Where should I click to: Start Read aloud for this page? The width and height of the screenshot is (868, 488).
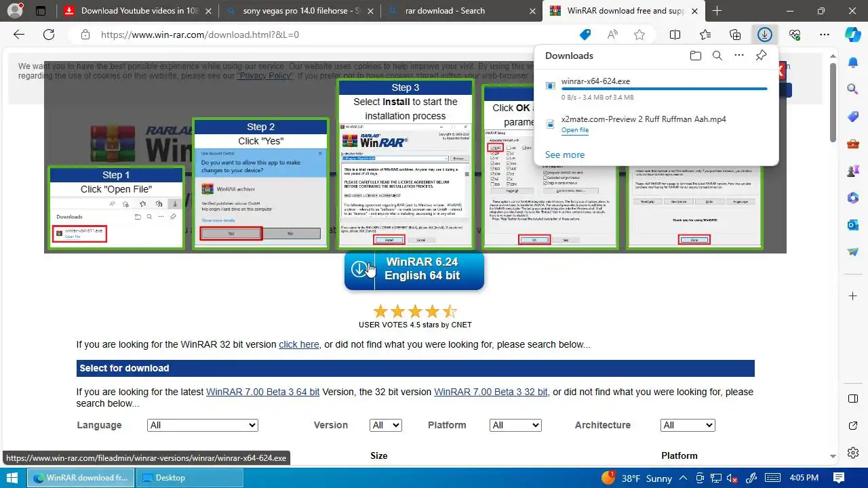(x=612, y=35)
